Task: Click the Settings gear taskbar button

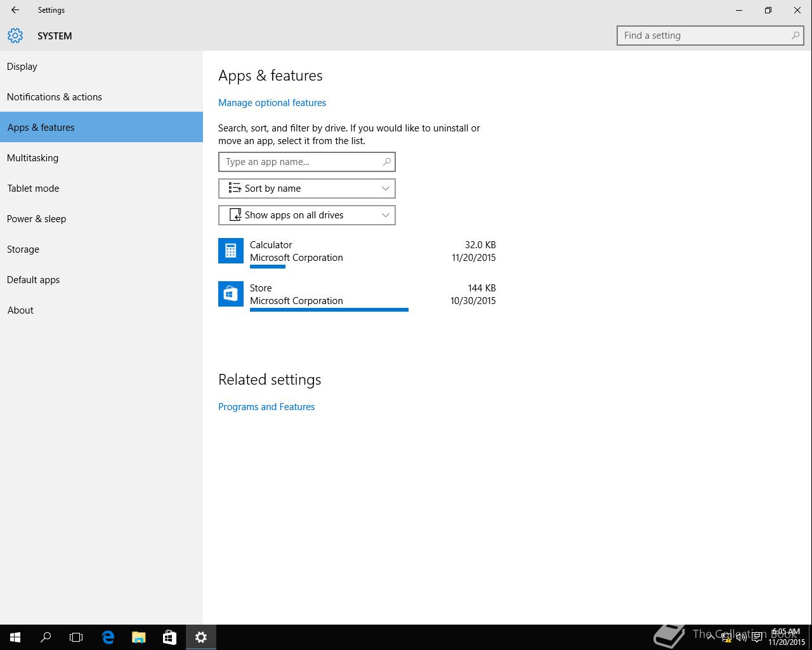Action: pyautogui.click(x=201, y=637)
